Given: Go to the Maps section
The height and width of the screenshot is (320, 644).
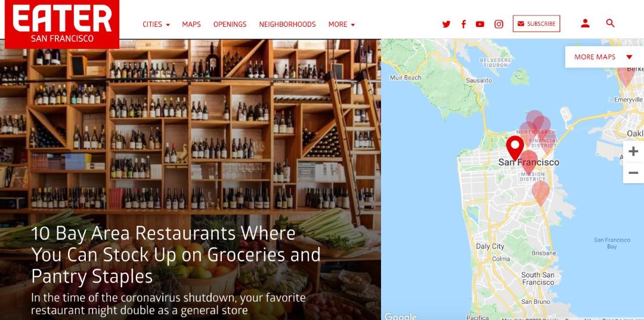Looking at the screenshot, I should [191, 24].
